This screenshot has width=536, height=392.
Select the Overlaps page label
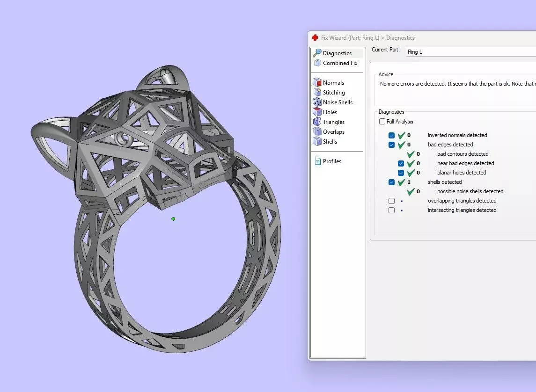click(x=334, y=132)
